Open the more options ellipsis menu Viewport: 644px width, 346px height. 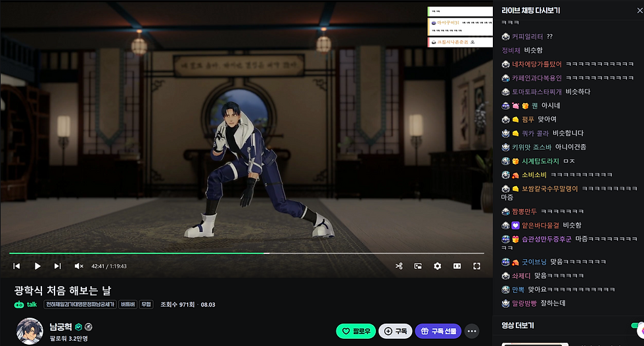pos(472,332)
